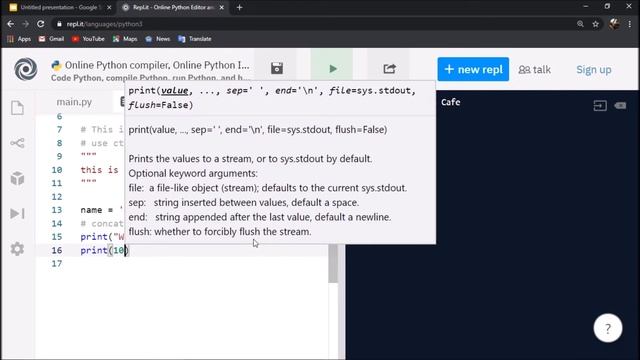
Task: Open a new browser tab
Action: (x=240, y=7)
